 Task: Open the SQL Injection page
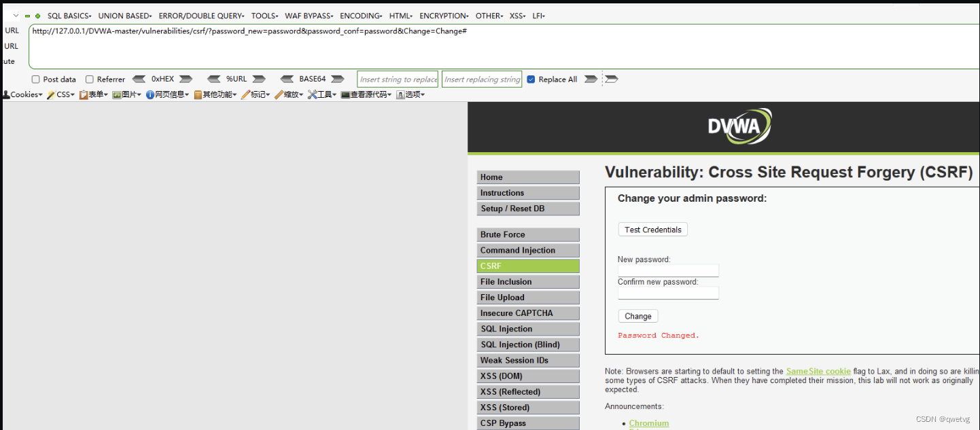pos(528,329)
